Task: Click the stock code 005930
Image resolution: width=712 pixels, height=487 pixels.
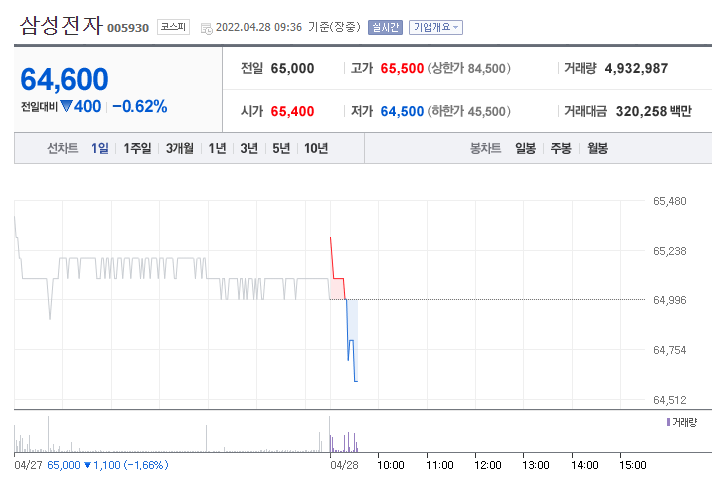Action: (128, 28)
